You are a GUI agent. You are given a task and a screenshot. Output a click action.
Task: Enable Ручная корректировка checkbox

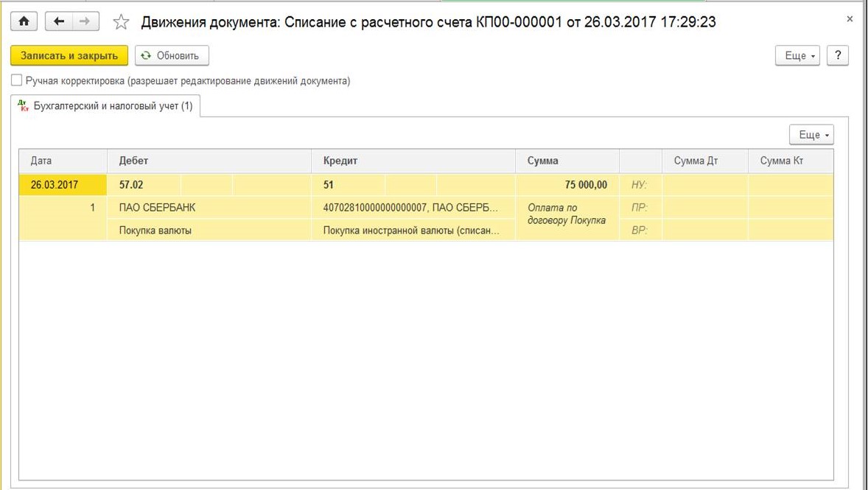pyautogui.click(x=16, y=81)
